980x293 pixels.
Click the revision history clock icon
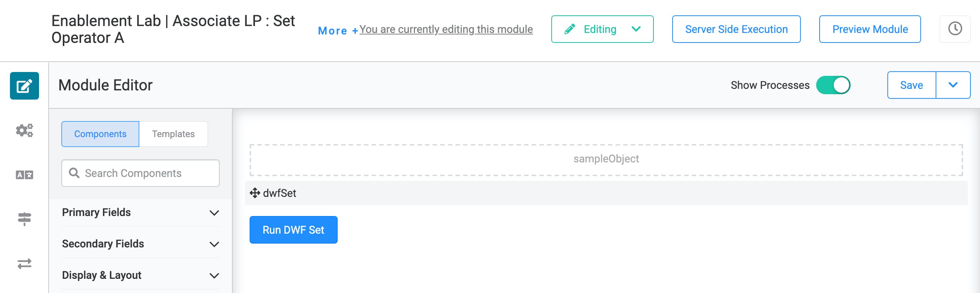[x=955, y=29]
